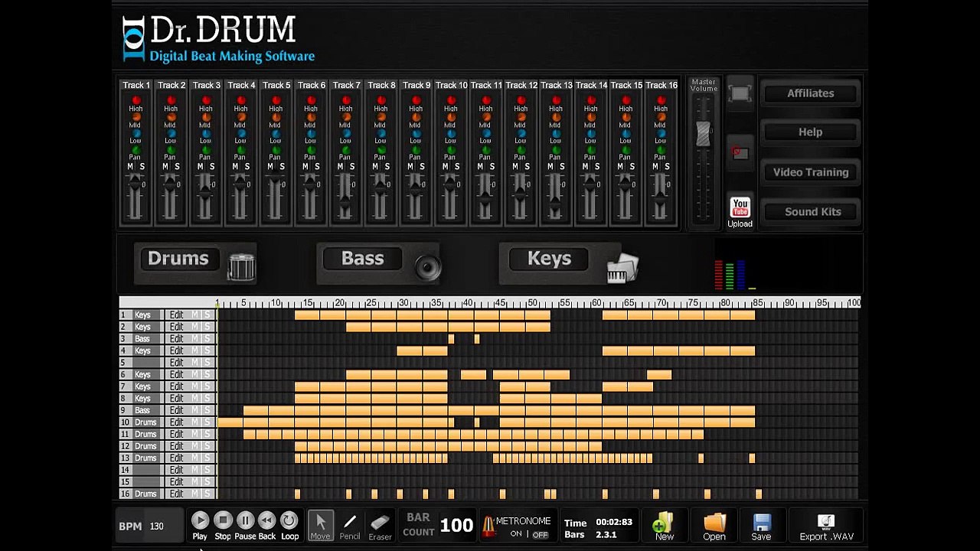Create a New project

(x=664, y=526)
